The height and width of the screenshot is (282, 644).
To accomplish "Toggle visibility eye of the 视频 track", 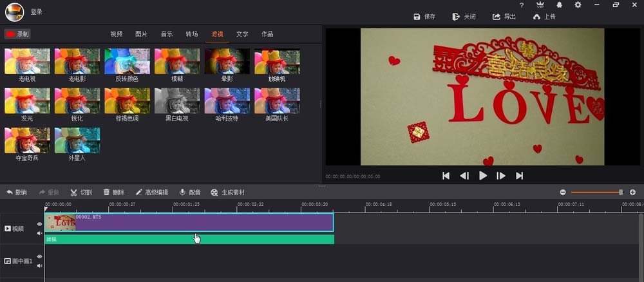I will click(39, 224).
